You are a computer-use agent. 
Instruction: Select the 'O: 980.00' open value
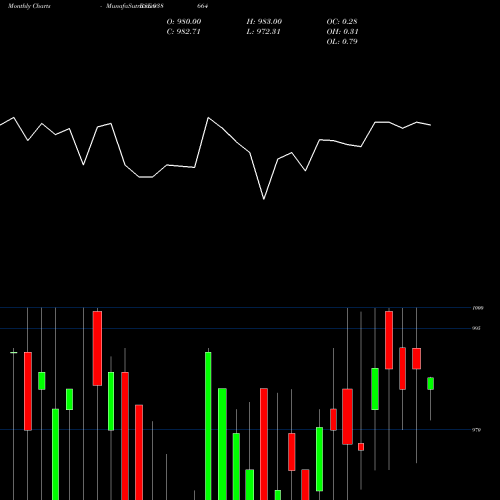(184, 21)
